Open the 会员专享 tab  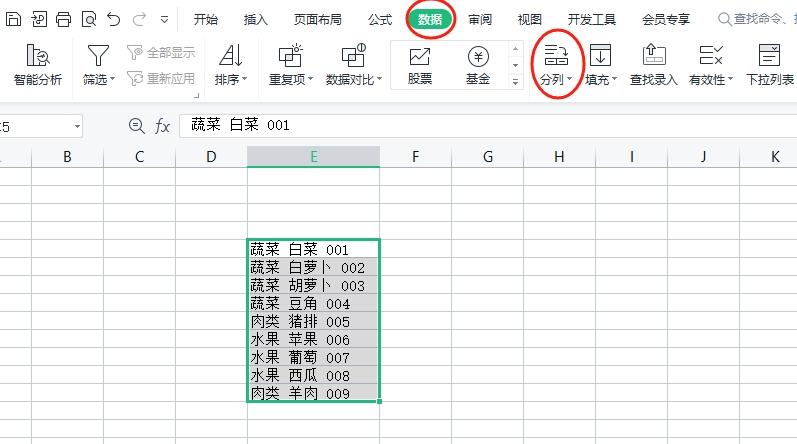(x=666, y=20)
